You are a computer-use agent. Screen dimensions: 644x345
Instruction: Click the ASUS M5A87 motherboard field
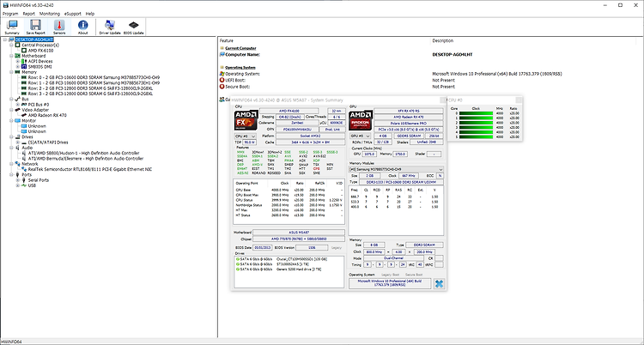tap(299, 232)
